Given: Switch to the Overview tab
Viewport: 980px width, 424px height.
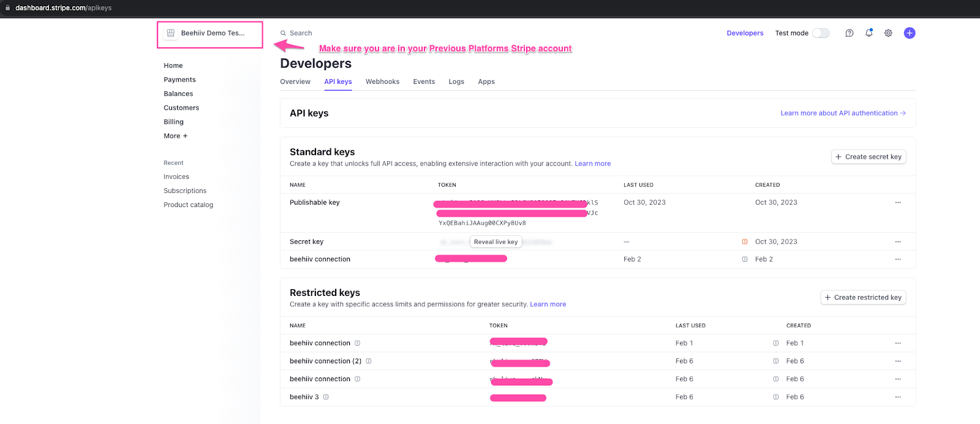Looking at the screenshot, I should [x=295, y=81].
